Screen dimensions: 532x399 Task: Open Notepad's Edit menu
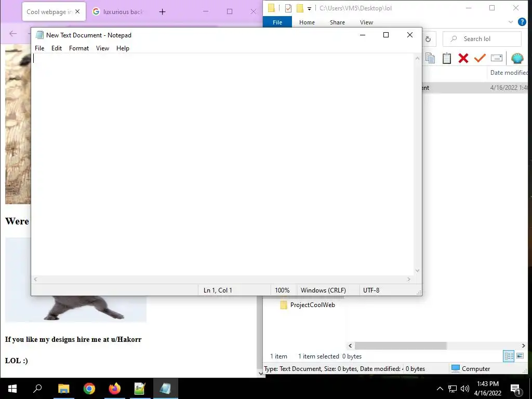click(56, 48)
